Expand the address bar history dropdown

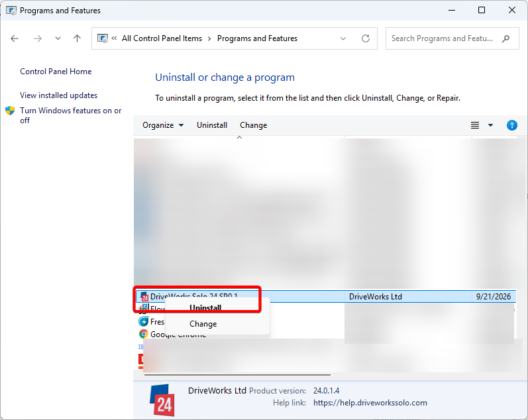[x=343, y=38]
